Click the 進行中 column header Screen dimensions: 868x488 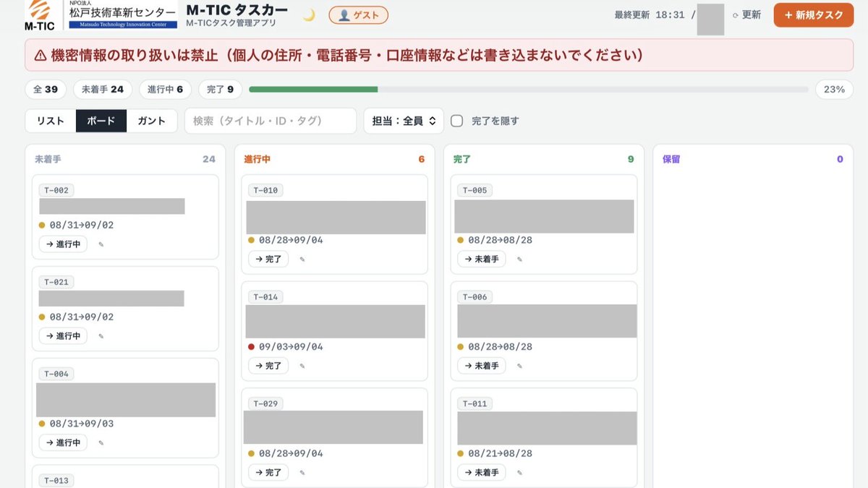[257, 159]
